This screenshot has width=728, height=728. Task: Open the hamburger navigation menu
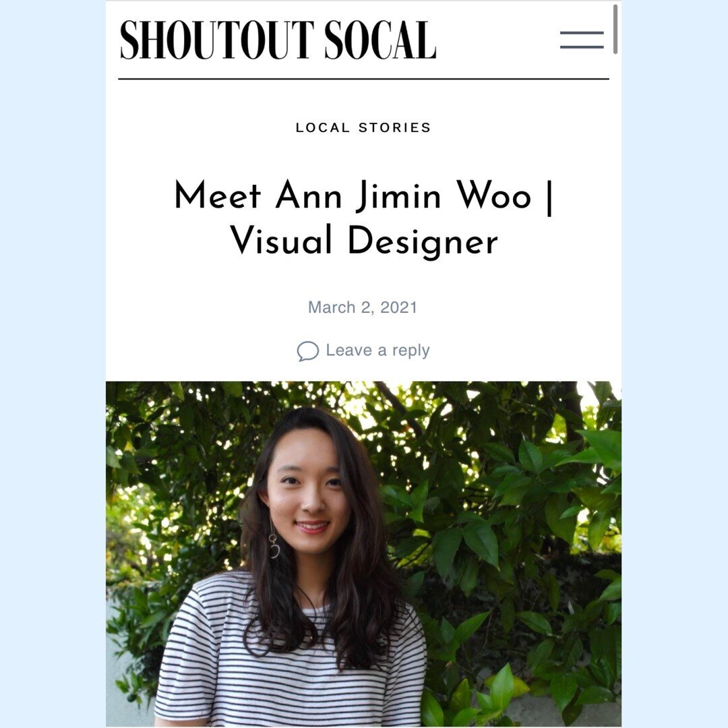582,40
